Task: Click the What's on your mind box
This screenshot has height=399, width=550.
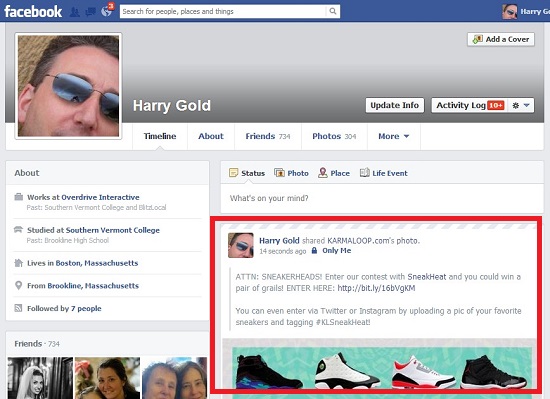Action: tap(382, 198)
